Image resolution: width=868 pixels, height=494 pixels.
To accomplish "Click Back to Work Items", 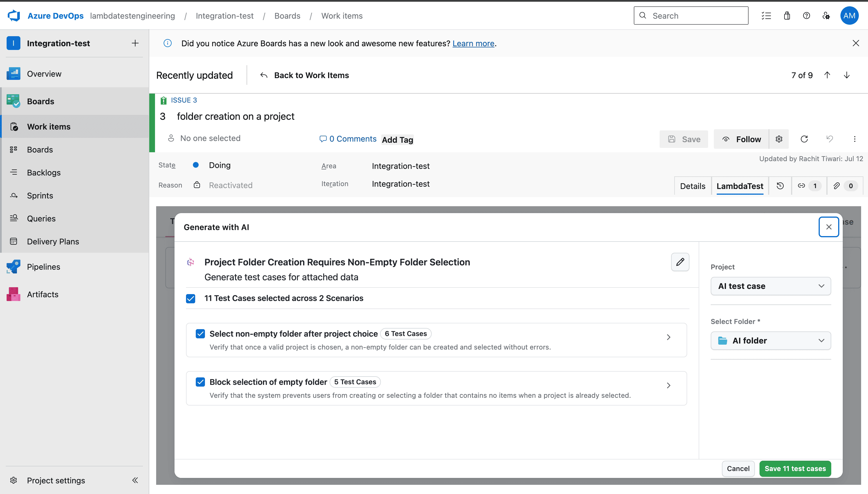I will tap(304, 75).
